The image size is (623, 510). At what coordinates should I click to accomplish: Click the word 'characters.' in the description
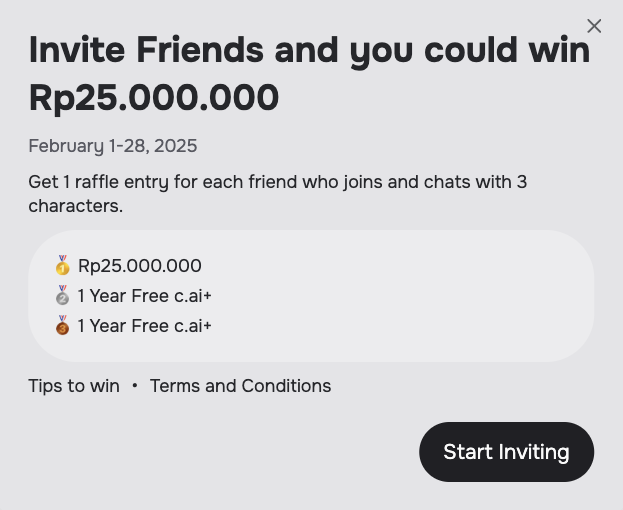(76, 206)
